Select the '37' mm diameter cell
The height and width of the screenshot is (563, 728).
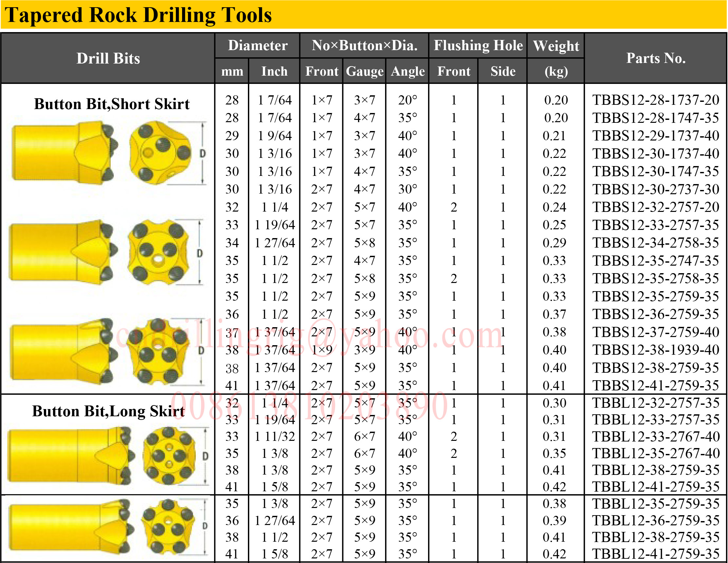[232, 333]
